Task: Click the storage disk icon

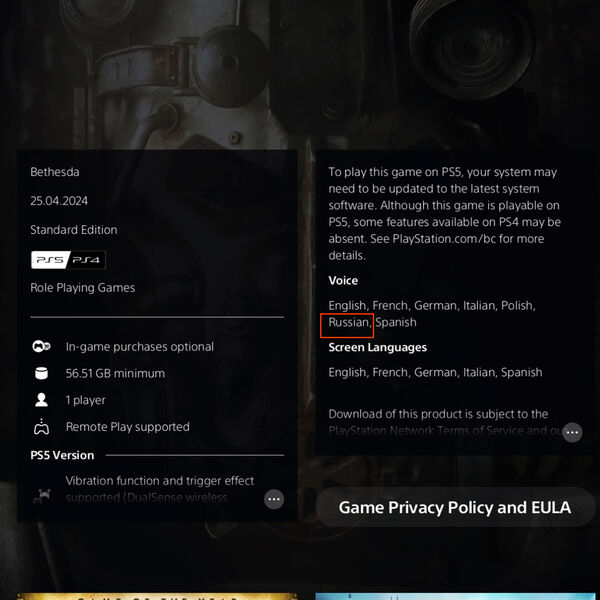Action: coord(41,373)
